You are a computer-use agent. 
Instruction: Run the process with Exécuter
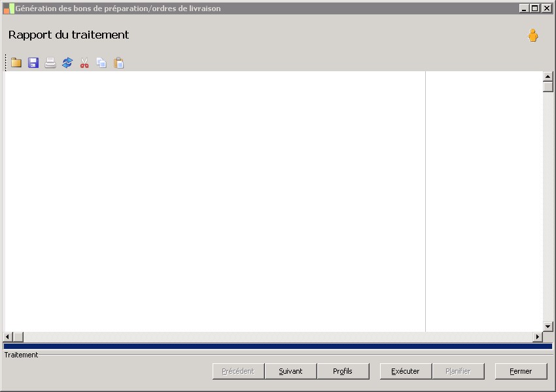tap(406, 371)
